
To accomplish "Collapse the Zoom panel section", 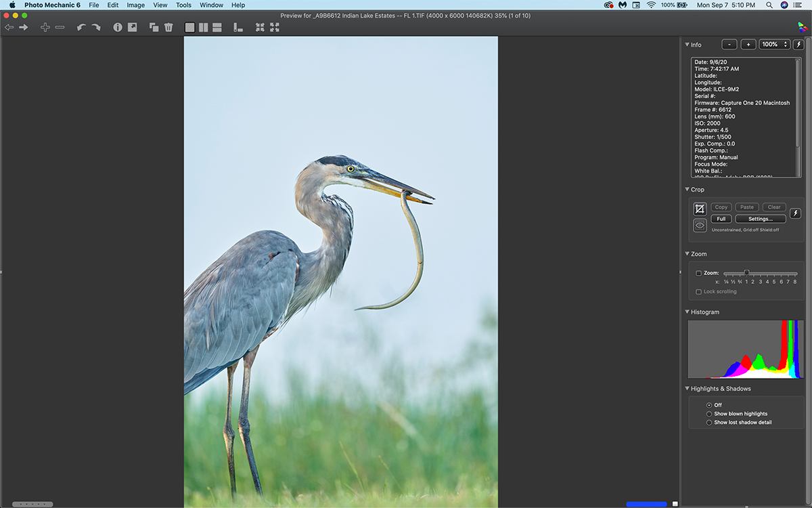I will click(x=687, y=254).
